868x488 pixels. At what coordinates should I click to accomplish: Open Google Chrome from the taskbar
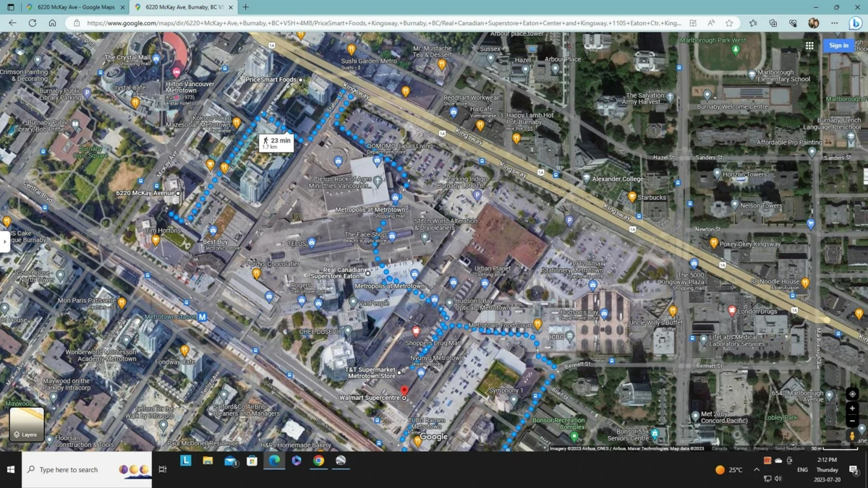(318, 461)
